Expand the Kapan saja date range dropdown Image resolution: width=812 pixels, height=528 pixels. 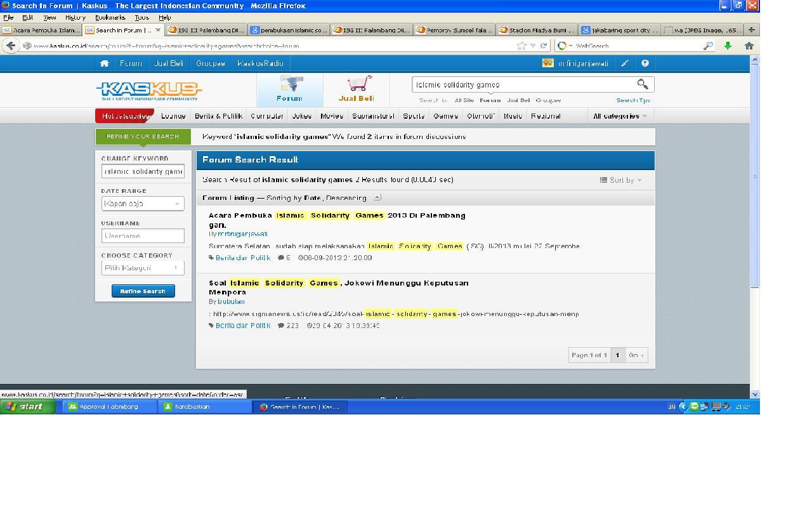pyautogui.click(x=143, y=204)
